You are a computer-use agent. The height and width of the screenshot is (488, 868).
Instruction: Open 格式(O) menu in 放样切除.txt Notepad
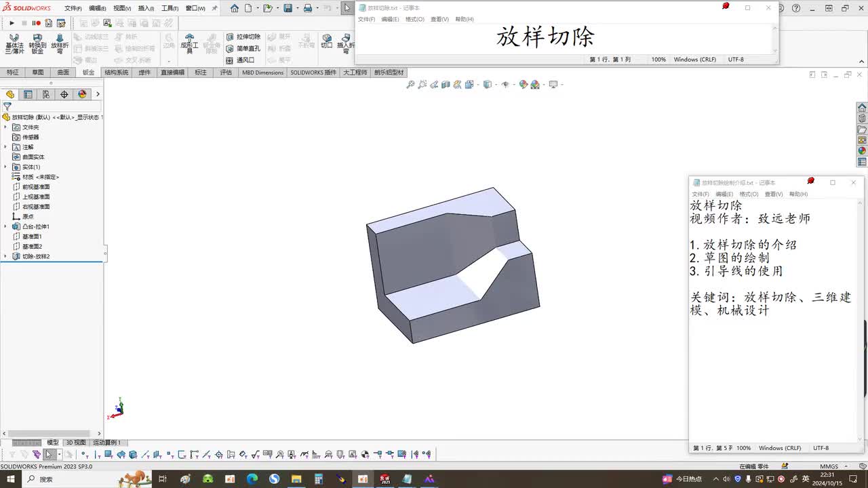tap(414, 20)
